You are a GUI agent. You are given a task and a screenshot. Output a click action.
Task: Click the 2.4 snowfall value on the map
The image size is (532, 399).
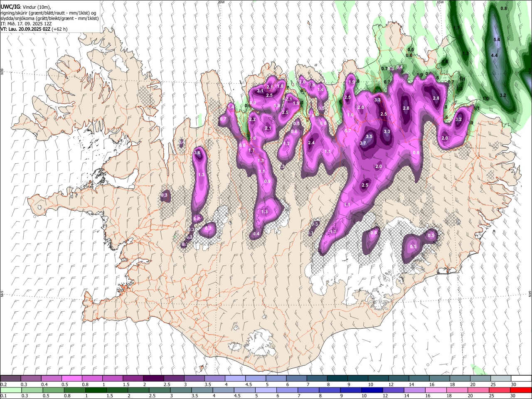click(x=311, y=143)
